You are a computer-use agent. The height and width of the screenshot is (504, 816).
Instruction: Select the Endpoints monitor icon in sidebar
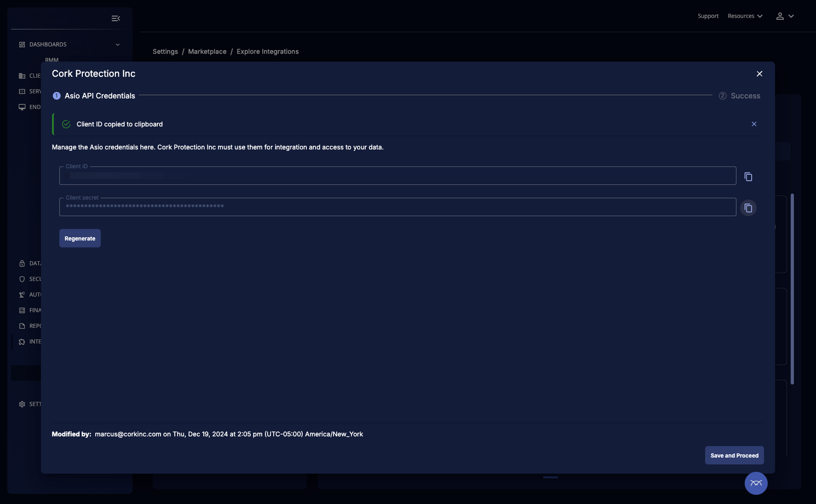coord(22,107)
